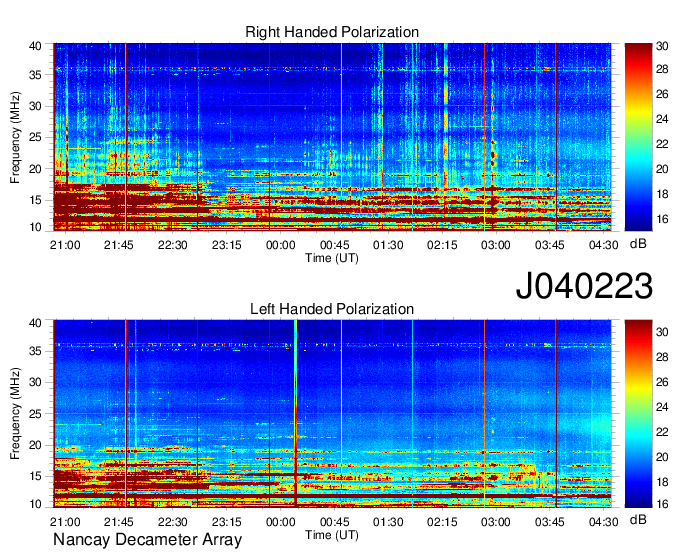The width and height of the screenshot is (680, 552).
Task: Click the top plot's dB color bar
Action: pyautogui.click(x=638, y=137)
